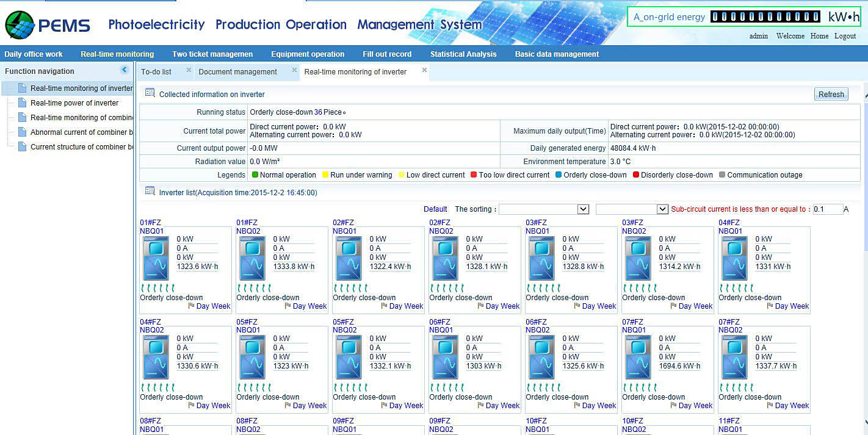Click the flag icon in 01#FZ NBQ01 card

(x=191, y=306)
